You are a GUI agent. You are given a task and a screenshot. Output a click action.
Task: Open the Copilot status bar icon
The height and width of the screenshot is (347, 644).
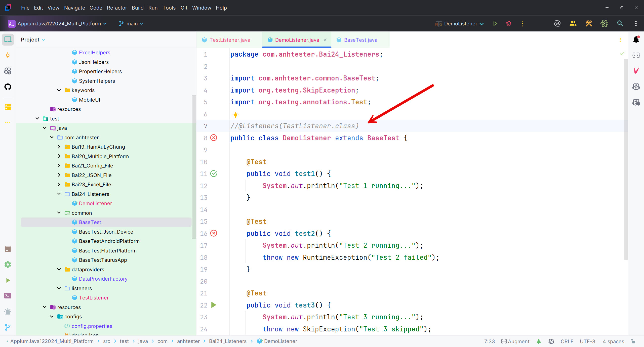coord(551,341)
